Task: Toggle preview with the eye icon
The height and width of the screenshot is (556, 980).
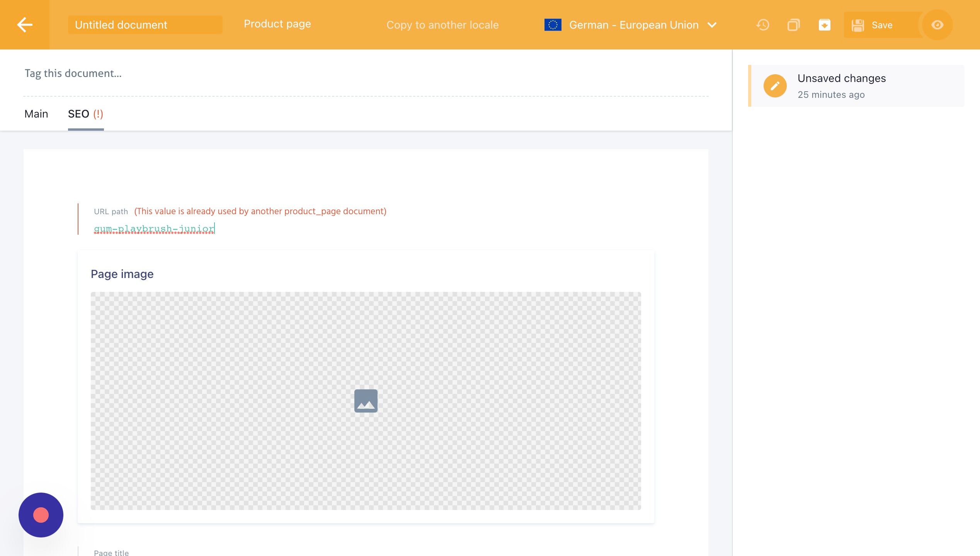Action: point(937,25)
